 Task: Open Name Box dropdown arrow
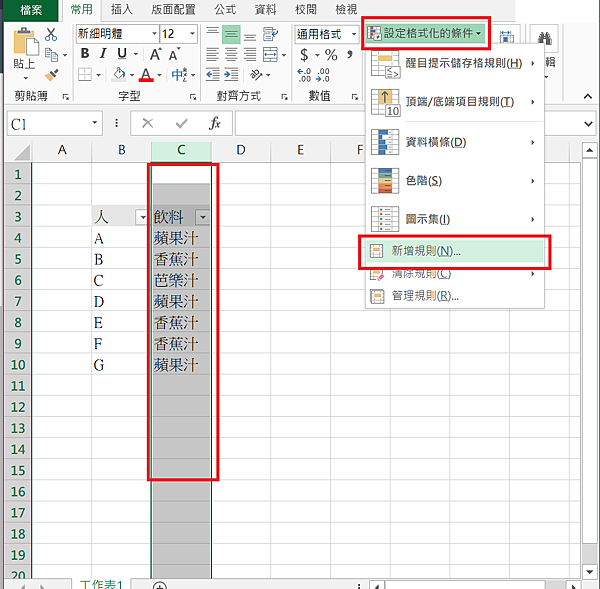95,123
